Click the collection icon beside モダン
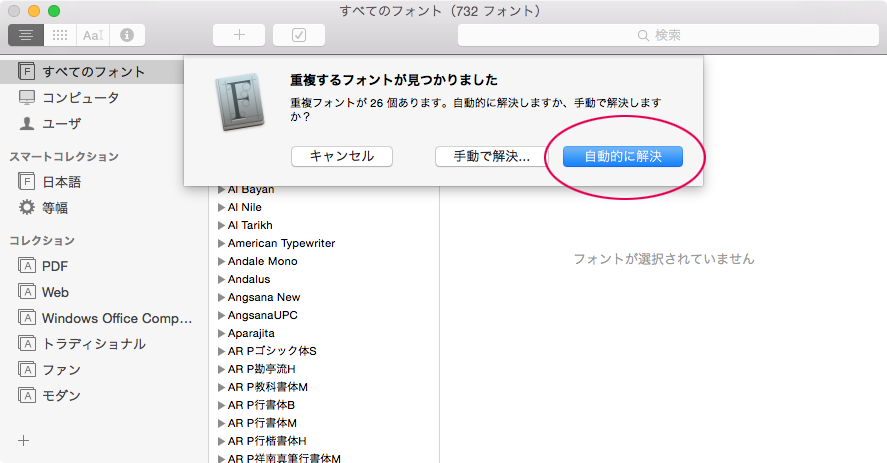This screenshot has width=887, height=463. 27,395
